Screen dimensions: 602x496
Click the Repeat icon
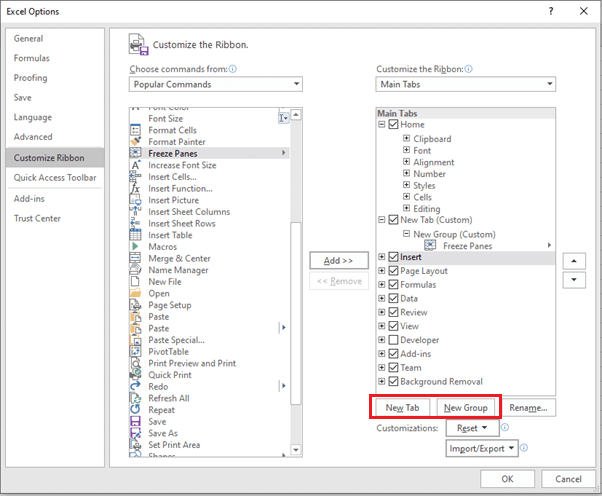coord(135,410)
